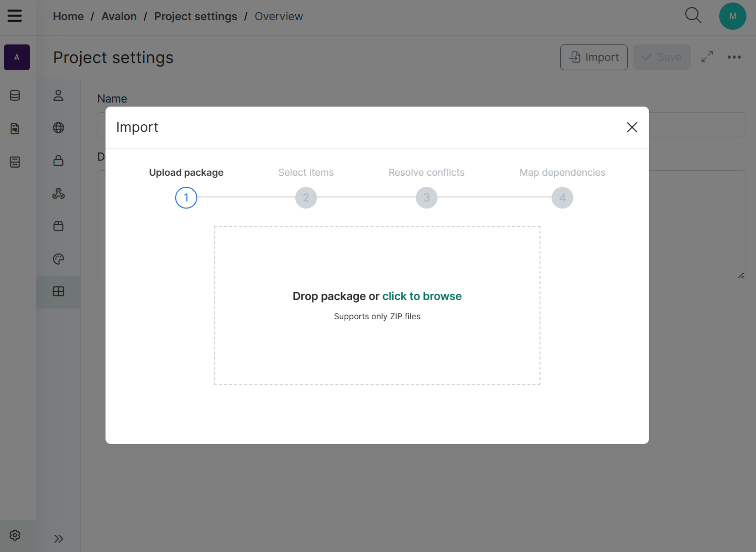Open the hamburger main menu

coord(15,16)
